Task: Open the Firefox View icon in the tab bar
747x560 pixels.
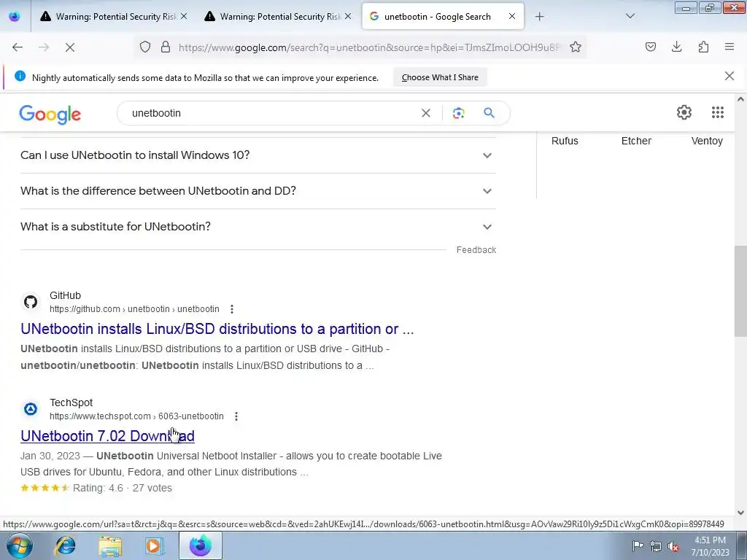Action: point(15,16)
